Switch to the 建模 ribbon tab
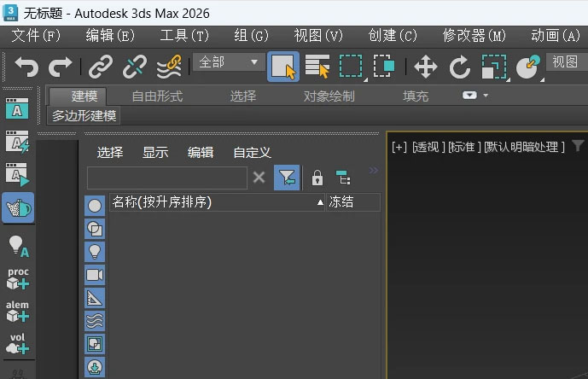The width and height of the screenshot is (588, 379). coord(78,96)
